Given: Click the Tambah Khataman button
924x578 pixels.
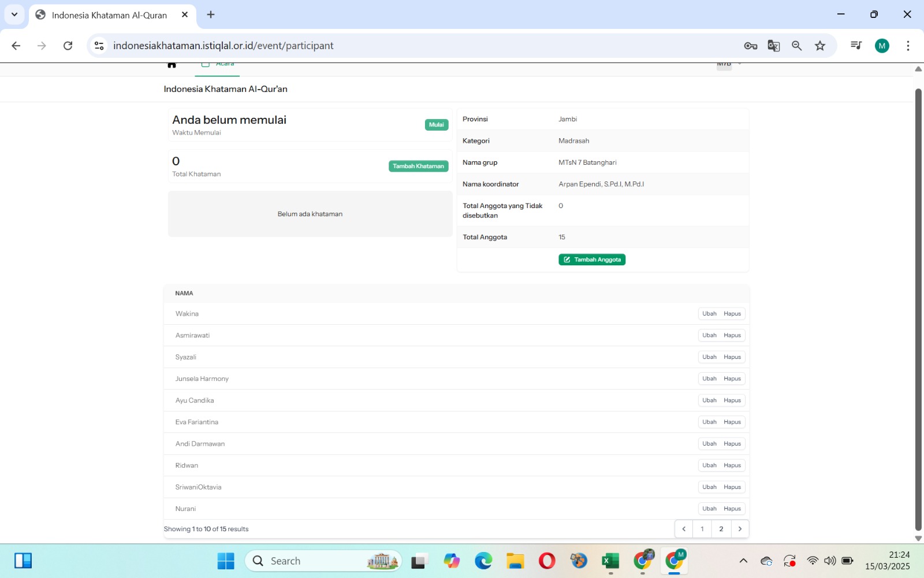Looking at the screenshot, I should pyautogui.click(x=418, y=166).
